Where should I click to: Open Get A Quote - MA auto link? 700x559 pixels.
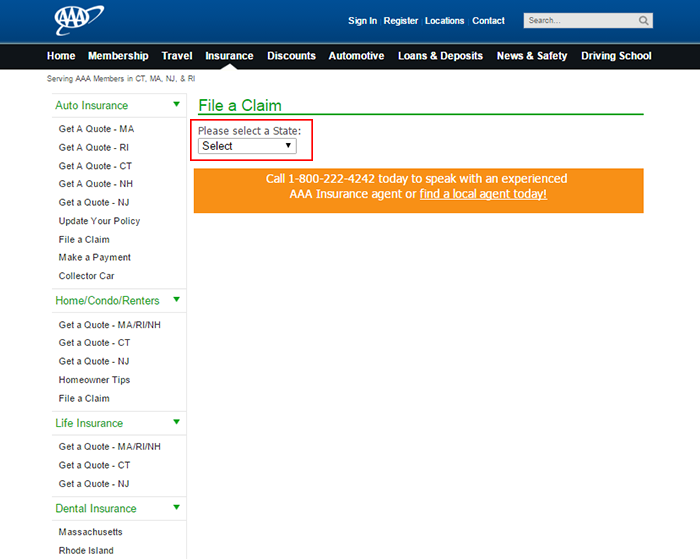click(x=96, y=129)
